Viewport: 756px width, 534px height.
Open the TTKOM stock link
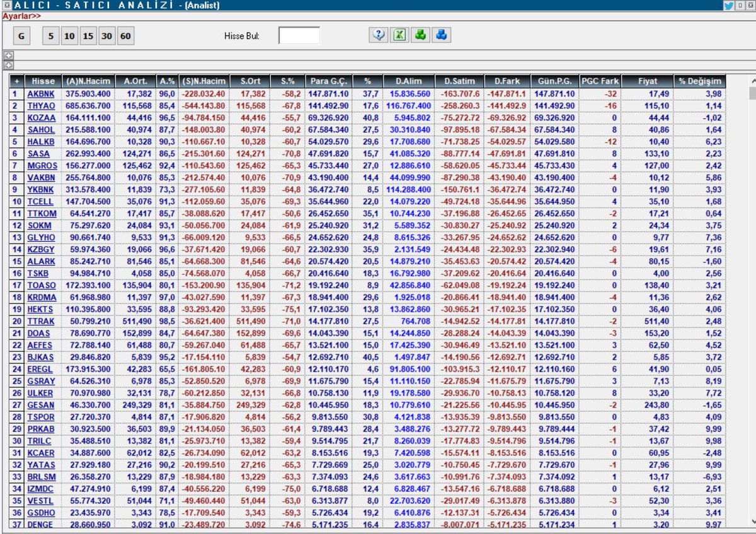click(41, 213)
